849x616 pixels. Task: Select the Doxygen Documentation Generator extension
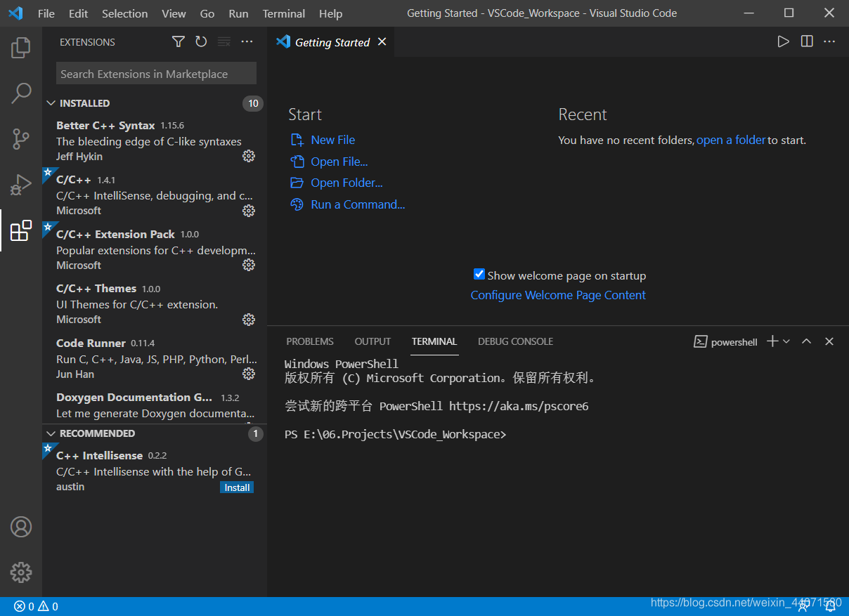point(155,405)
